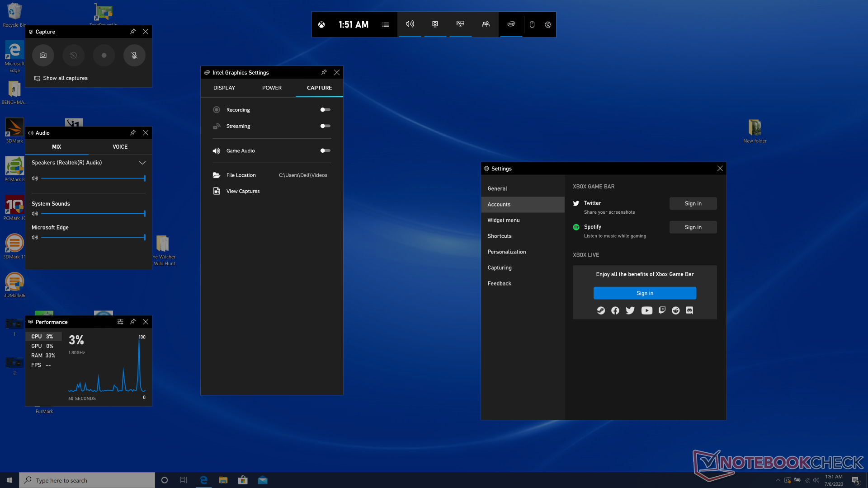Click the Twitch icon under Xbox Live
The height and width of the screenshot is (488, 868).
[x=662, y=310]
